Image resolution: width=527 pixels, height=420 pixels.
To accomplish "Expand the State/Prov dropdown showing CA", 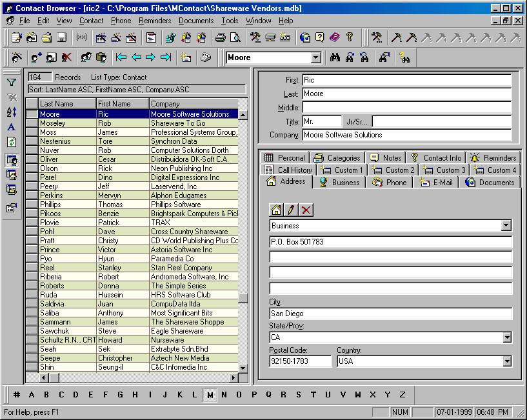I will (507, 337).
